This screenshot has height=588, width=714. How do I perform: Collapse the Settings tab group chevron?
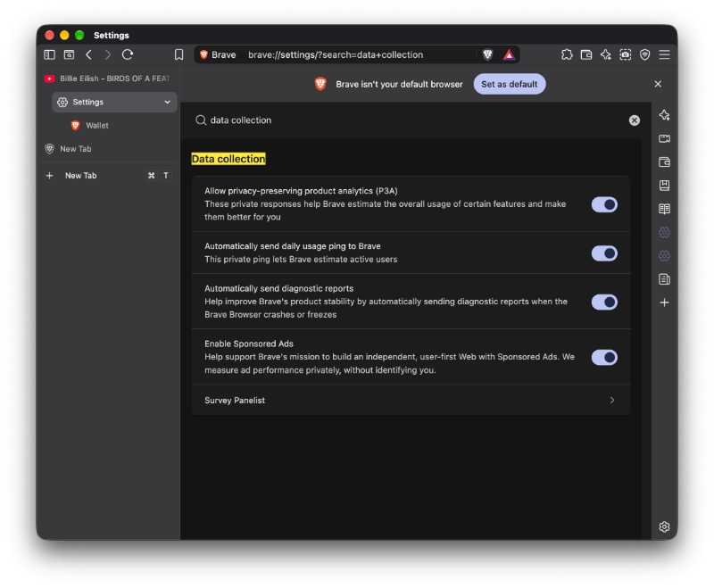167,102
